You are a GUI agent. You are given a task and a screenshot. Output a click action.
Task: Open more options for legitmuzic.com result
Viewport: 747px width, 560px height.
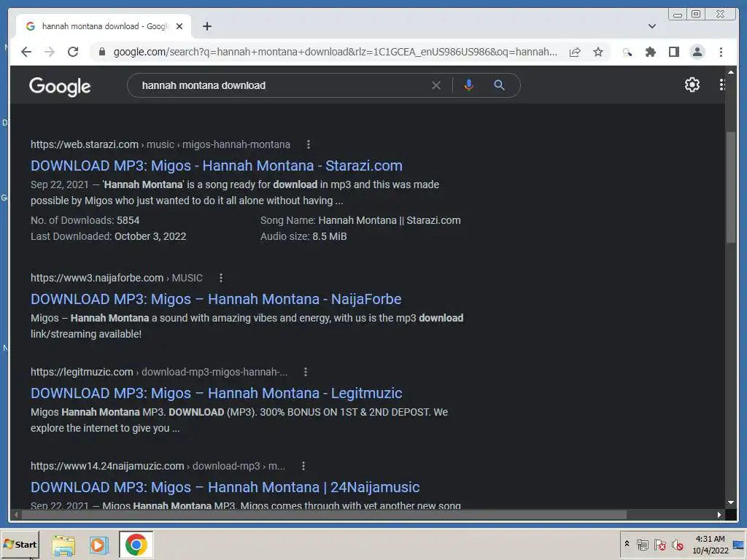[x=306, y=372]
